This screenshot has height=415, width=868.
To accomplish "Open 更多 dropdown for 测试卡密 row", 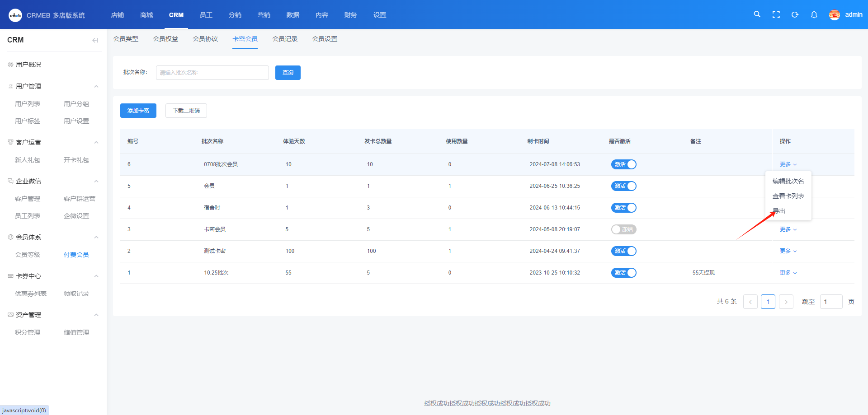I will tap(788, 251).
